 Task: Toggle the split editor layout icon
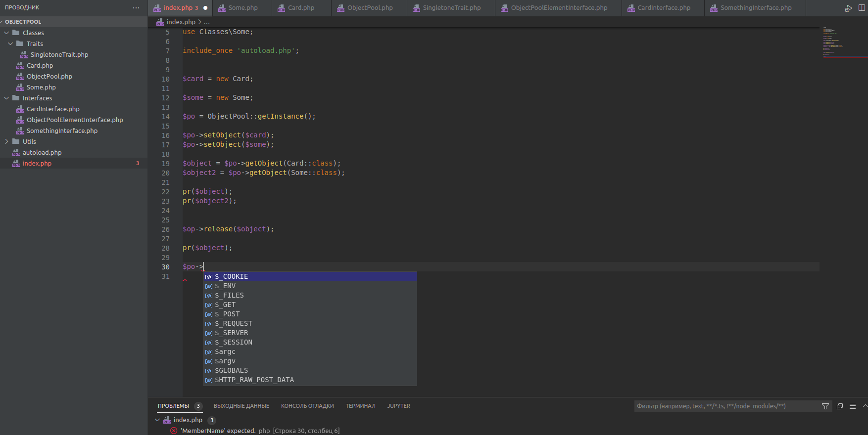point(862,8)
